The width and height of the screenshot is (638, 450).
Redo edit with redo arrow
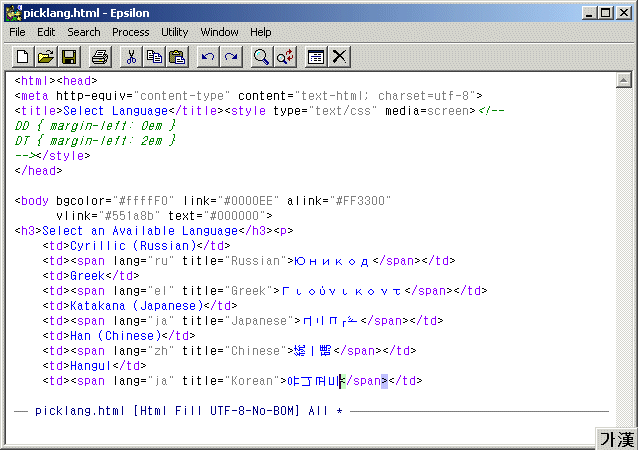click(231, 57)
